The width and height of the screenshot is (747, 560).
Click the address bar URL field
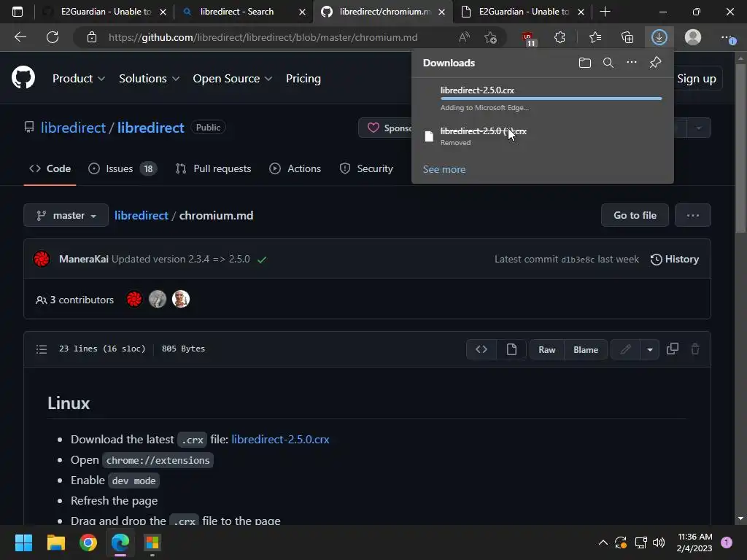(263, 37)
